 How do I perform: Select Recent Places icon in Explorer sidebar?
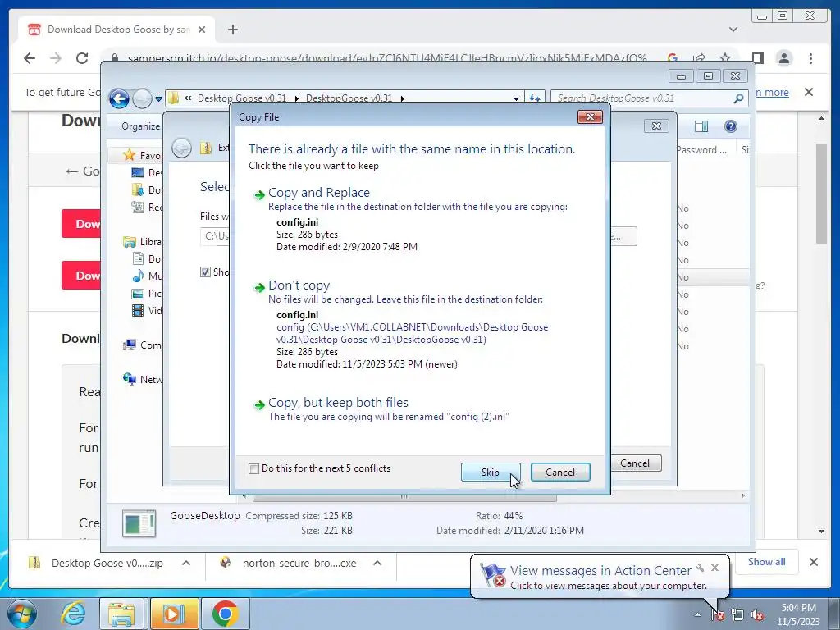coord(138,207)
